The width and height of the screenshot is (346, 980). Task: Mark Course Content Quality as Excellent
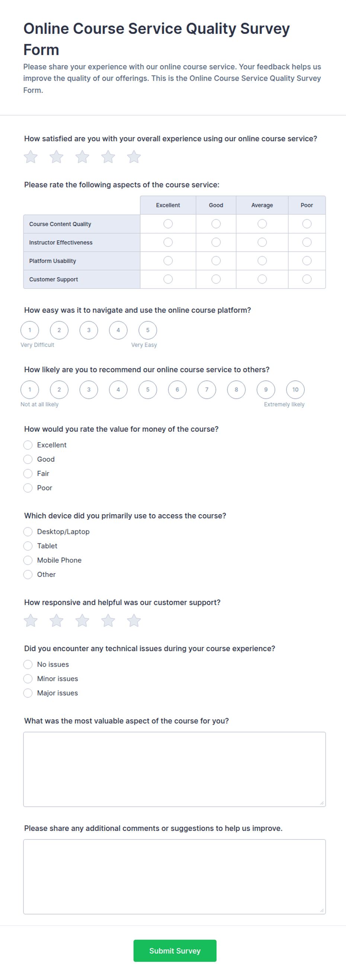[168, 224]
